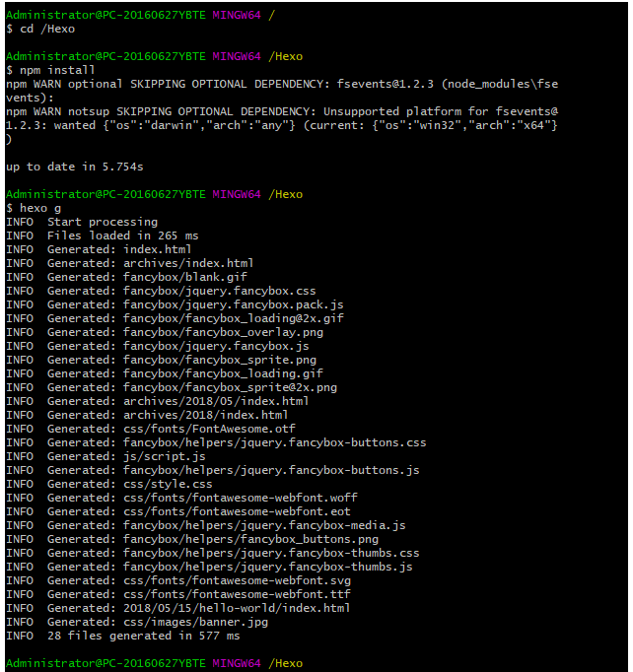Screen dimensions: 633x672
Task: Click the 'up to date in 5.754s' line
Action: [74, 167]
